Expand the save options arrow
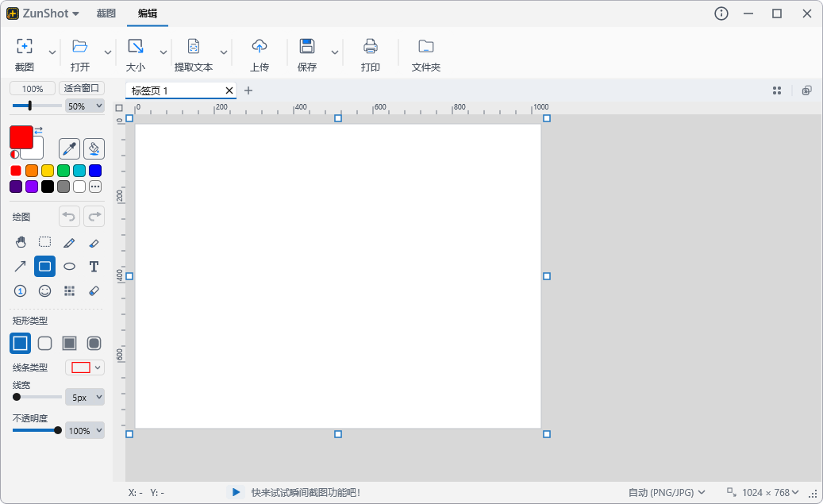 pos(334,52)
